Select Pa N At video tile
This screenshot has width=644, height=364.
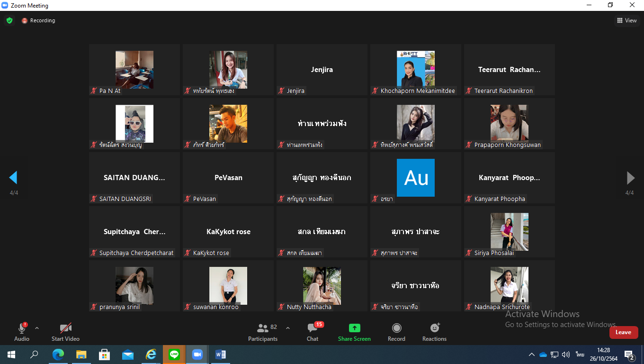point(134,70)
